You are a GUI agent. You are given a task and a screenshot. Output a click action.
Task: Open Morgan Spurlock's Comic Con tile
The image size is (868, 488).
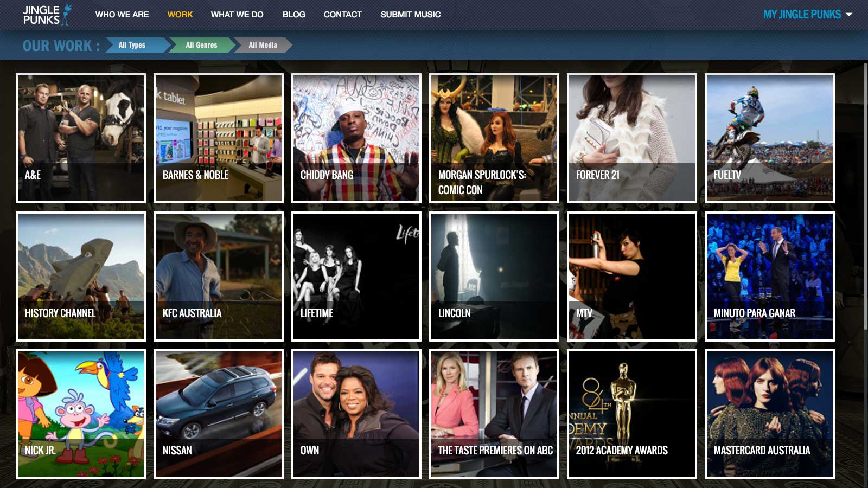[494, 138]
